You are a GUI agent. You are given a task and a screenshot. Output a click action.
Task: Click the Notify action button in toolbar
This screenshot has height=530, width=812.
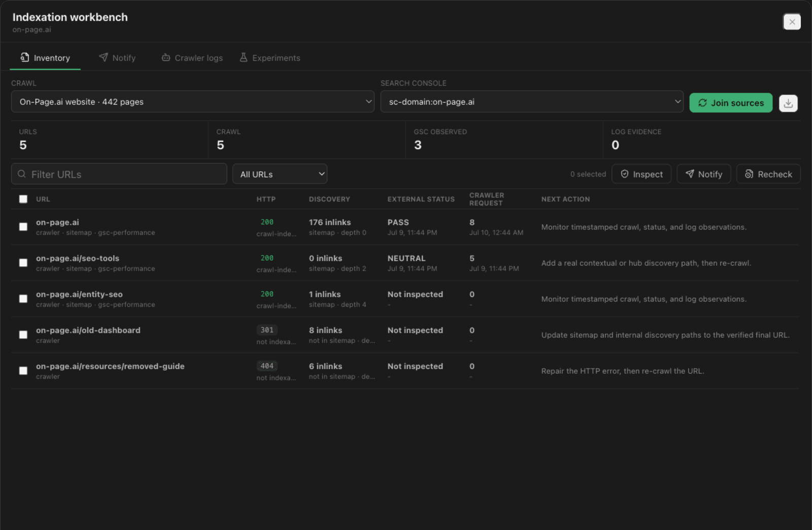704,174
